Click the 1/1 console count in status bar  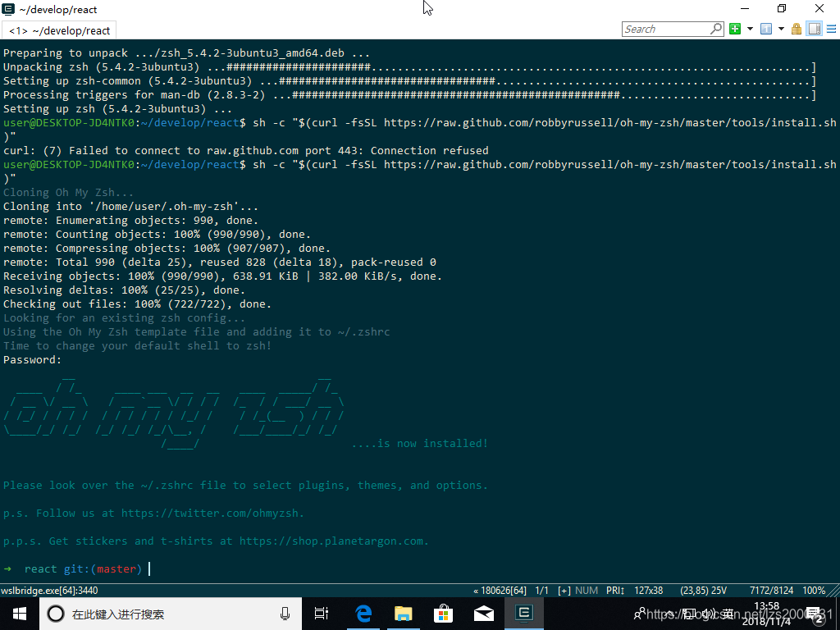[541, 591]
